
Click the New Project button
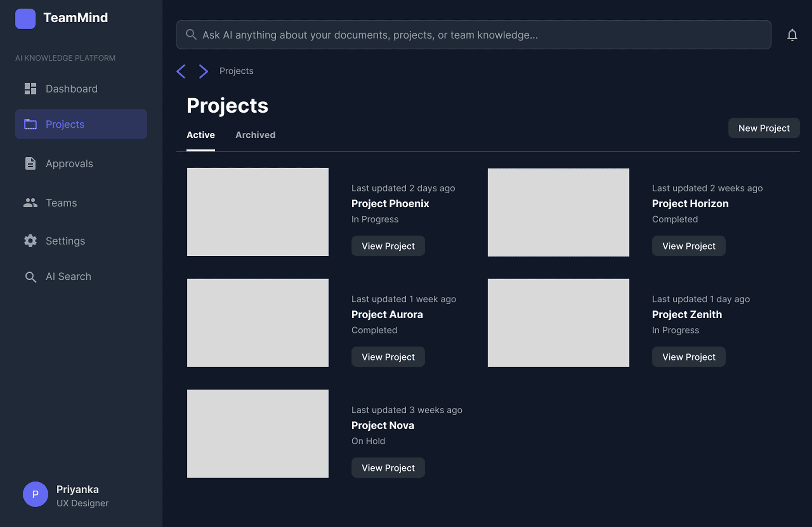764,128
